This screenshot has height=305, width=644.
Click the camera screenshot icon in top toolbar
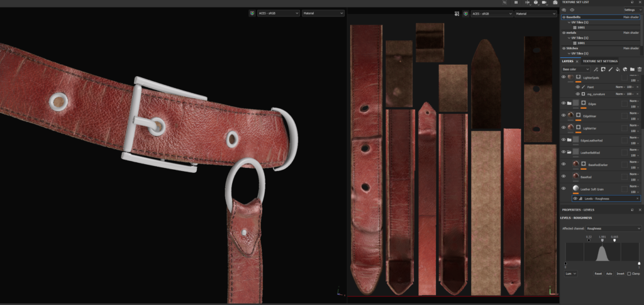(555, 3)
